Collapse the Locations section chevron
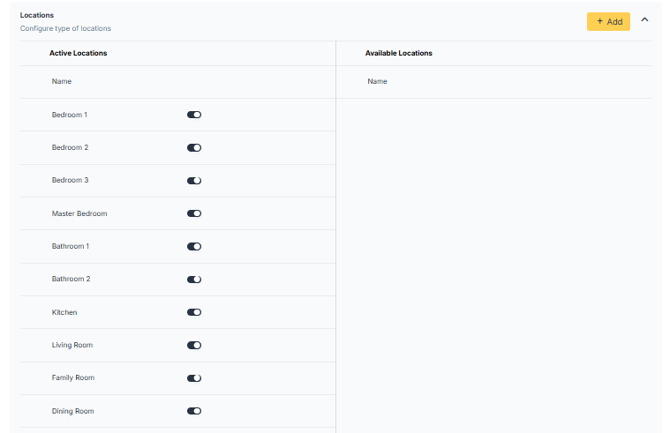The width and height of the screenshot is (670, 433). (645, 20)
